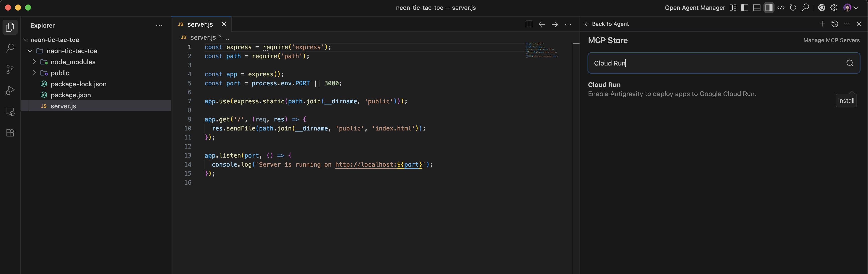Viewport: 868px width, 274px height.
Task: Select the server.js editor tab
Action: pyautogui.click(x=200, y=24)
